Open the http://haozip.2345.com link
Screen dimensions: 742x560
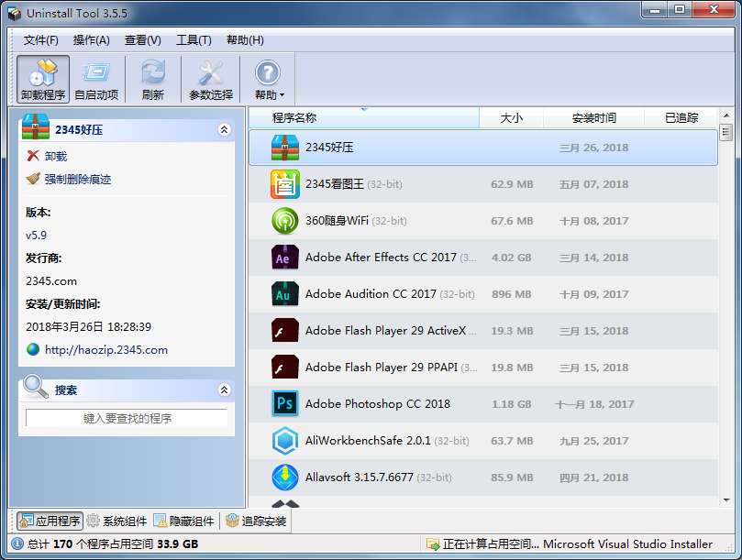click(x=106, y=350)
